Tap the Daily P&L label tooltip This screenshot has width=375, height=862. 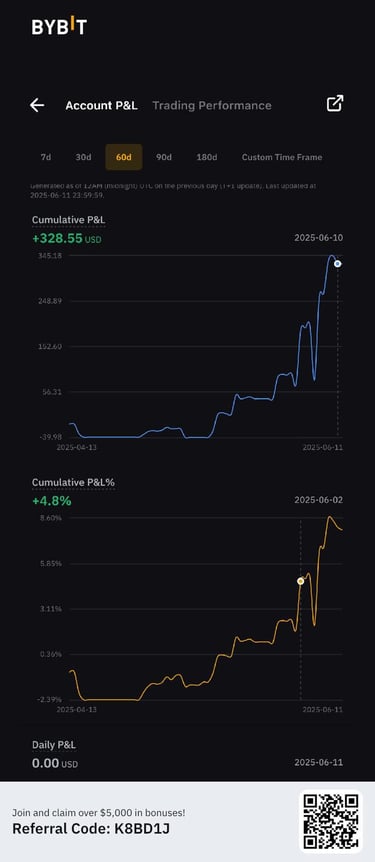54,745
